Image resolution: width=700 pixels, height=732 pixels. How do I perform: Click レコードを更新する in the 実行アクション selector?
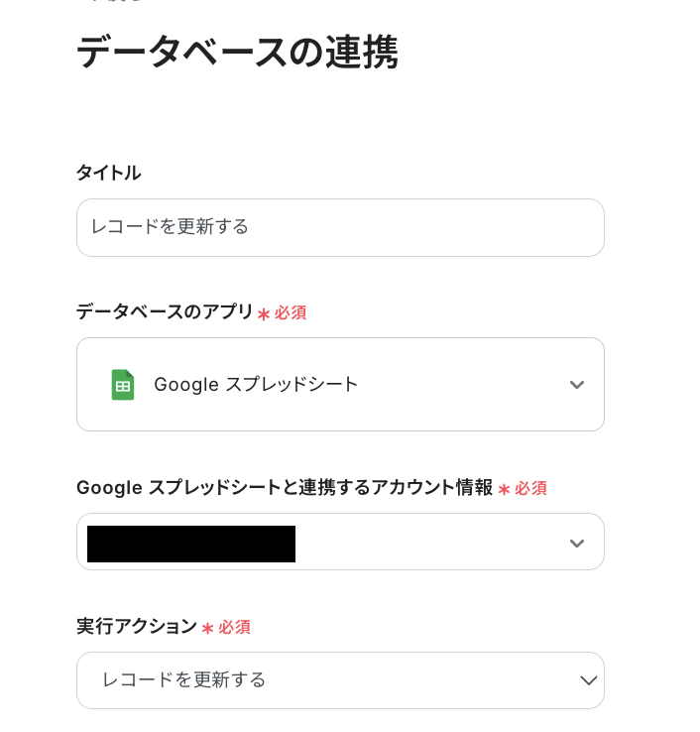pos(183,680)
